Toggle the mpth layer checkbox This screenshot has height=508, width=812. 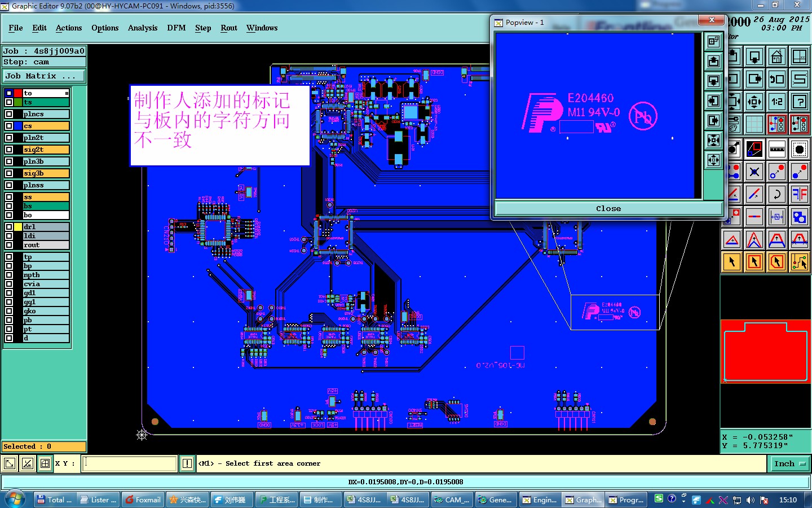(x=9, y=275)
